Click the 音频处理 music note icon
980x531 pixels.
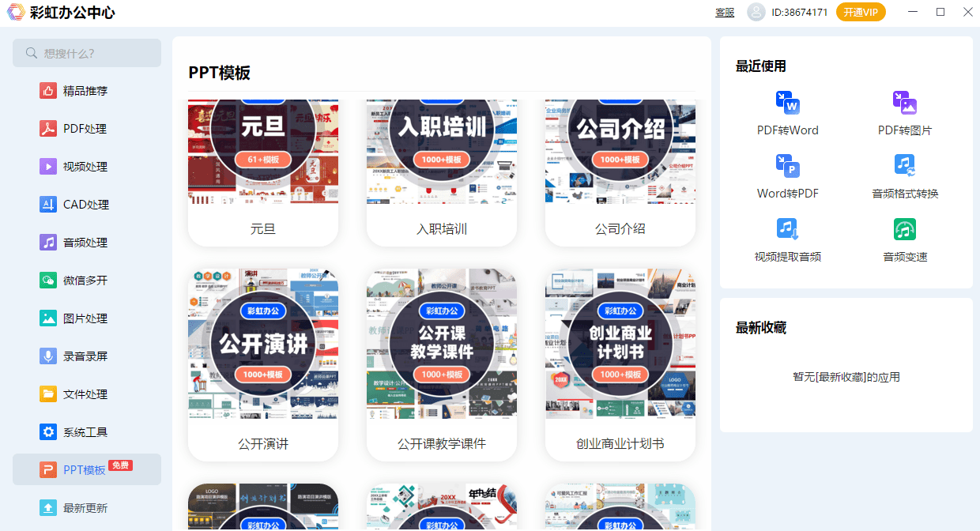pos(48,243)
